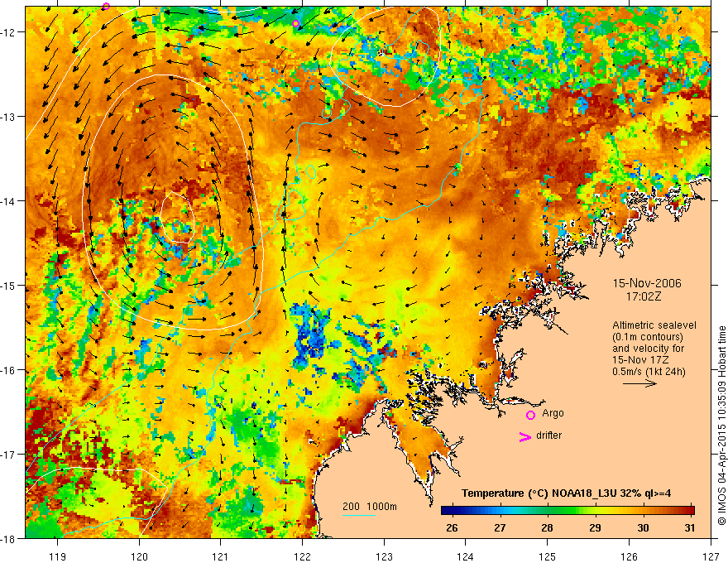
Task: Click the 127 longitude axis label
Action: (x=711, y=556)
